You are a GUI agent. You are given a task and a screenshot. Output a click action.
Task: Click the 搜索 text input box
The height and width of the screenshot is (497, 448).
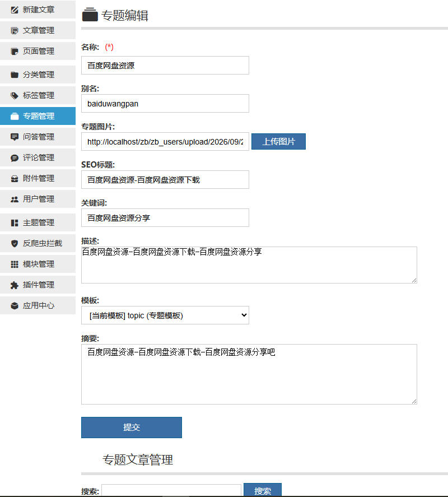tap(171, 491)
